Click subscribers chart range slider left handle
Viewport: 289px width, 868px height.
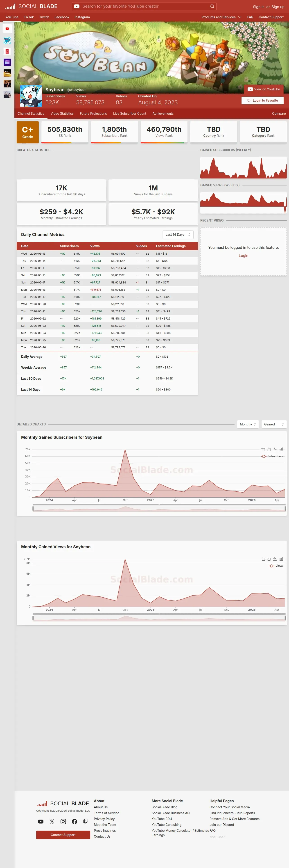33,508
